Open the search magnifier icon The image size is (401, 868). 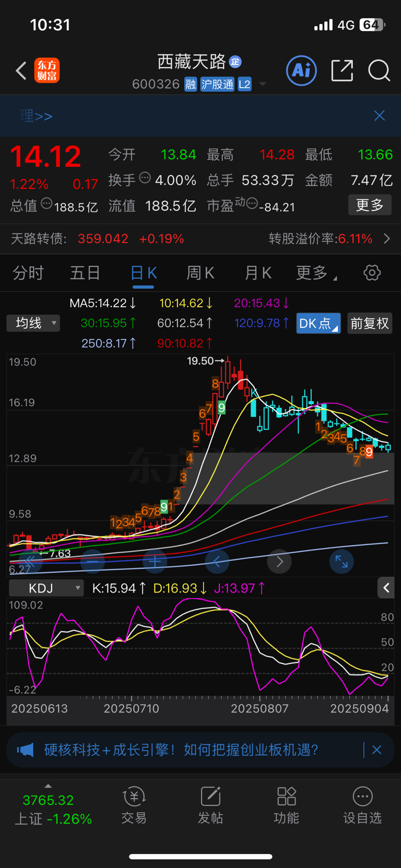click(x=379, y=70)
